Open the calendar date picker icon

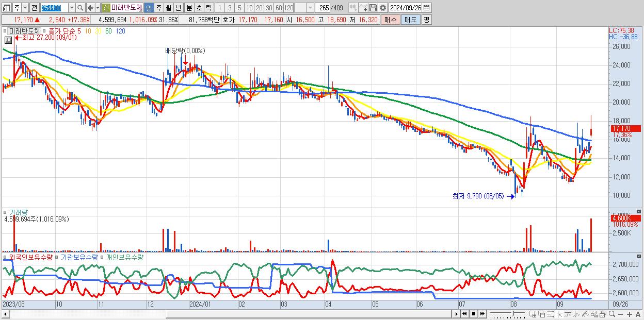pos(427,8)
